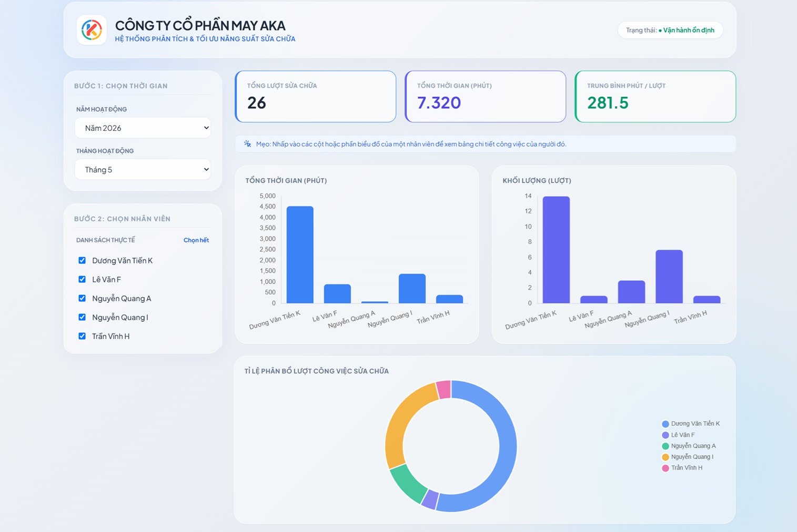This screenshot has width=797, height=532.
Task: Click Tỉ lệ phân bổ lượt công việc heading
Action: [x=317, y=371]
